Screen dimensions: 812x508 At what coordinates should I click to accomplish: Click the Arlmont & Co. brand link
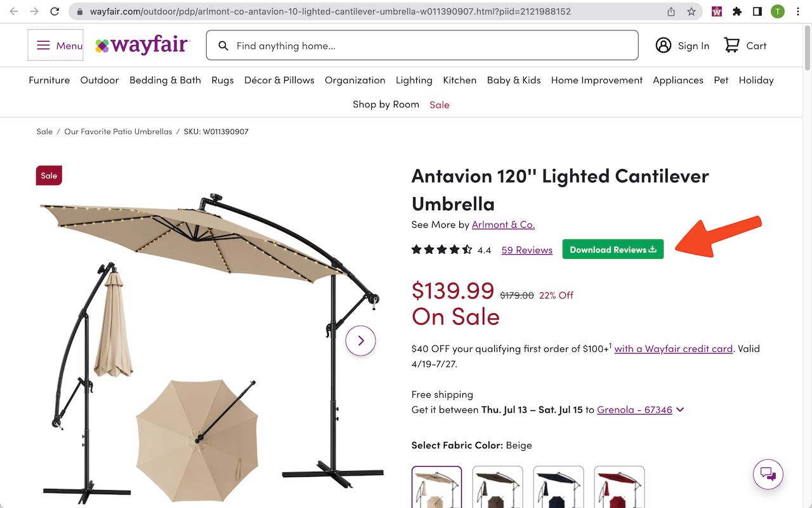pyautogui.click(x=503, y=225)
